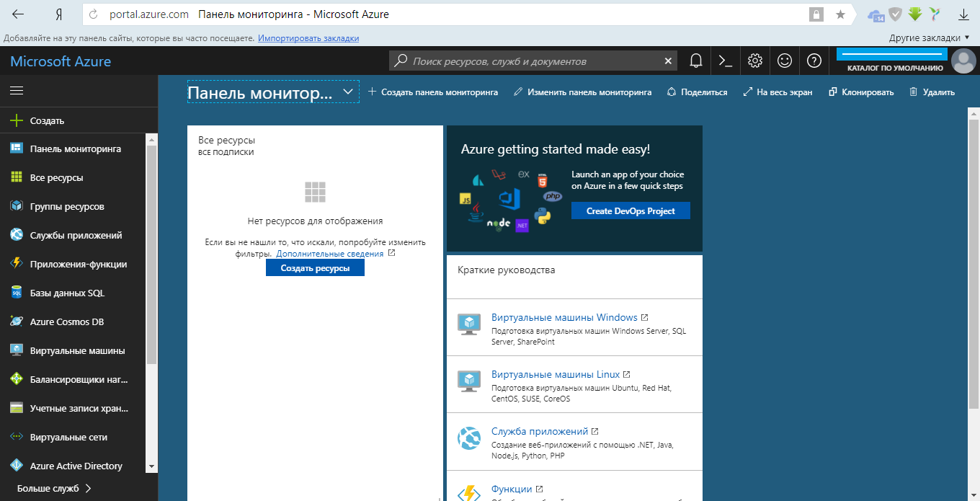Open the Функции quickstart link
980x501 pixels.
[512, 489]
